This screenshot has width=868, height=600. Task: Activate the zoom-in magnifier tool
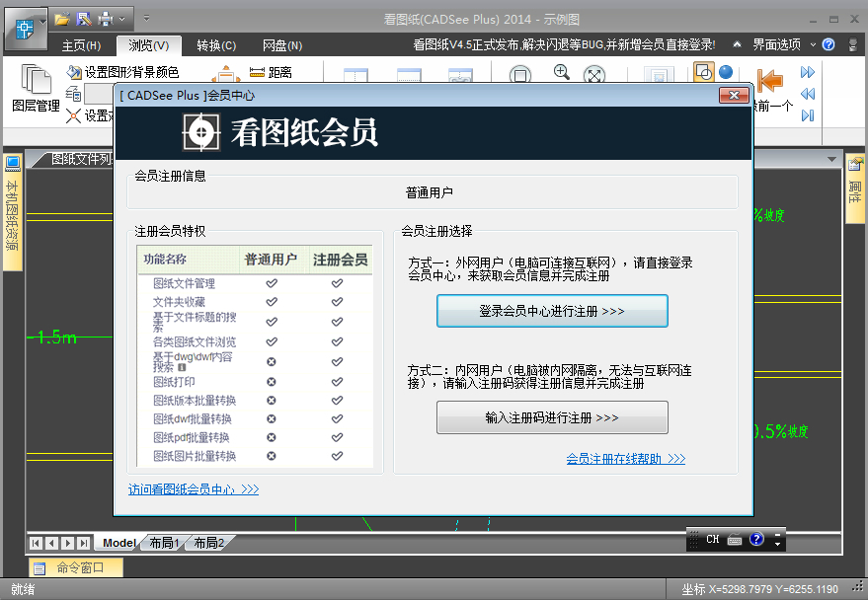point(562,73)
